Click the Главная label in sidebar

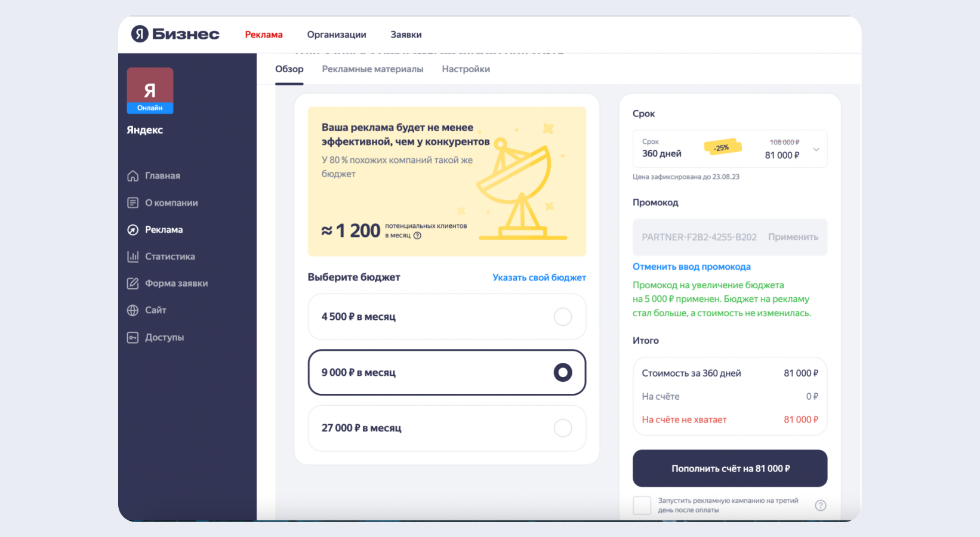[162, 175]
